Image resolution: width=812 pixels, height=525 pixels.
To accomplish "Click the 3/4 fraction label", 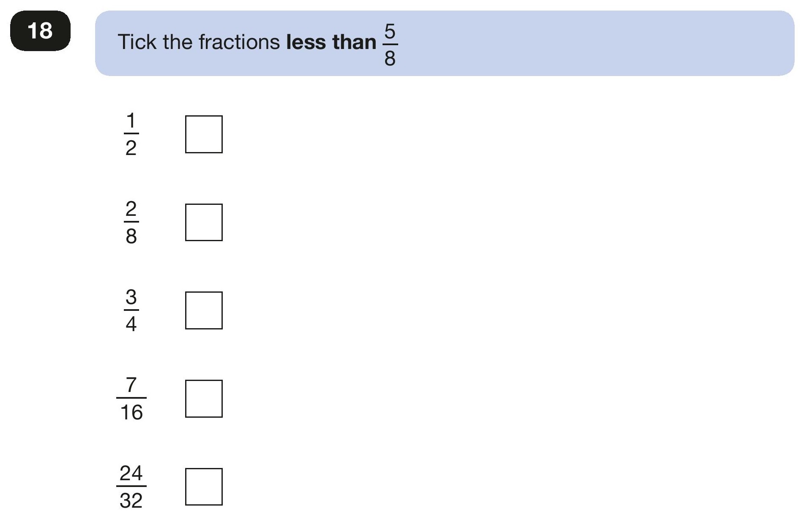I will point(131,310).
